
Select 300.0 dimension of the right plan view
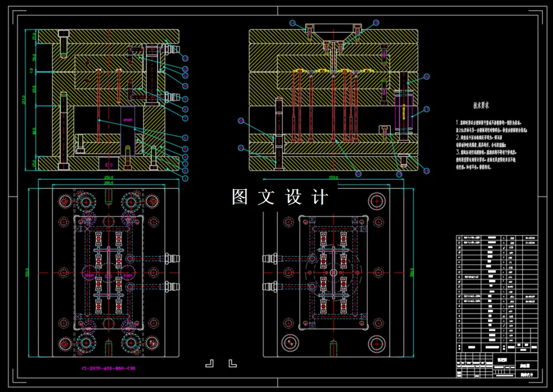coord(411,273)
